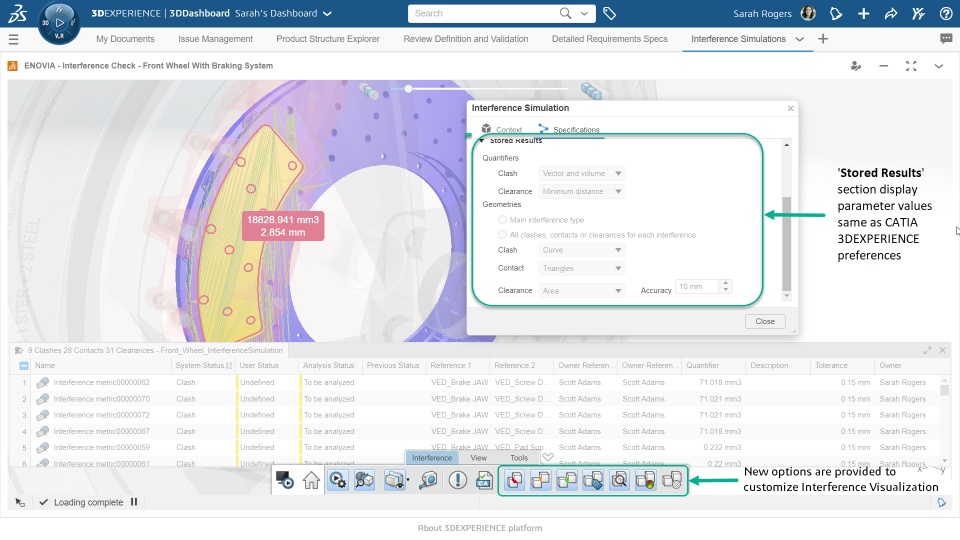
Task: Click the tag icon beside the search bar
Action: pos(609,13)
